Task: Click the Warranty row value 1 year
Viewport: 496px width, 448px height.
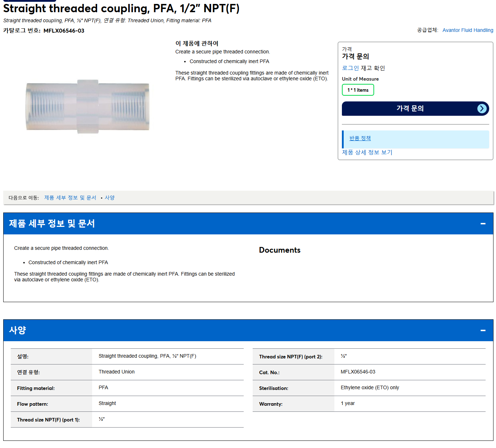Action: coord(348,404)
